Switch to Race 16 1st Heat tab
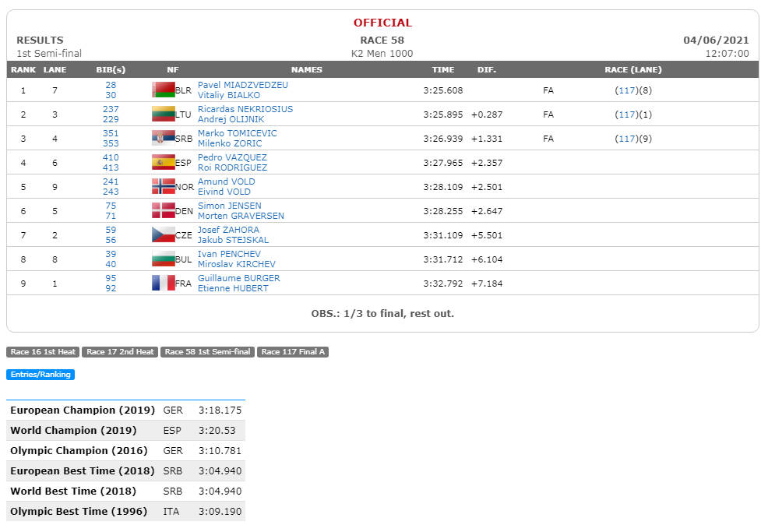The image size is (761, 532). (43, 352)
